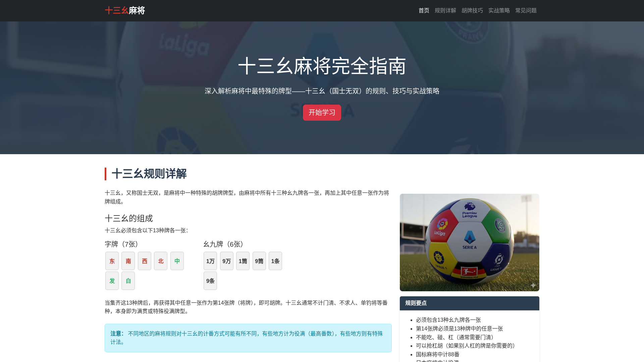Screen dimensions: 644x362
Task: Click list item 国标麻将中计88番
Action: pos(438,355)
